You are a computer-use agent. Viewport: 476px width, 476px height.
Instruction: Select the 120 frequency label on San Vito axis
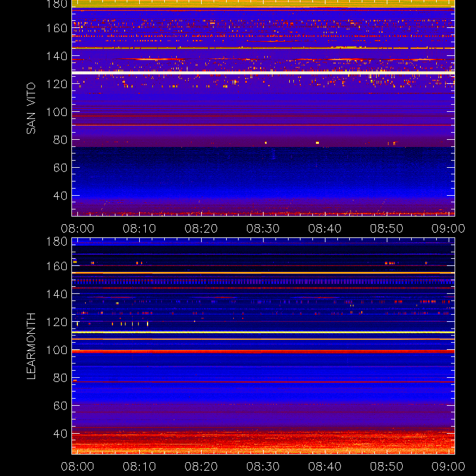tap(57, 84)
